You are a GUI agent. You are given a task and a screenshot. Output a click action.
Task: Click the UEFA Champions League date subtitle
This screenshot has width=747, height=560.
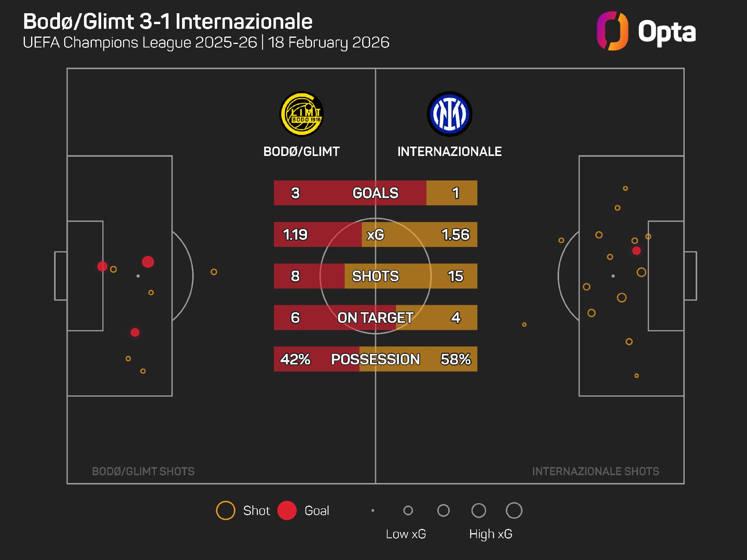(x=206, y=42)
